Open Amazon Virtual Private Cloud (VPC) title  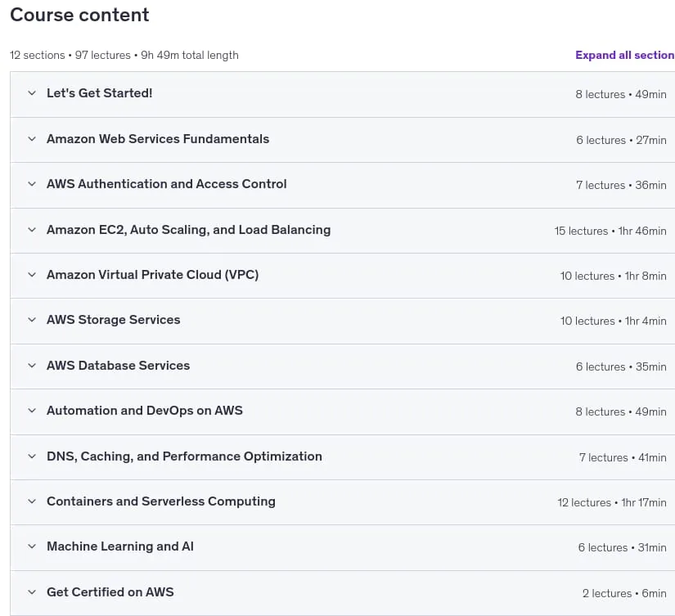click(x=153, y=275)
